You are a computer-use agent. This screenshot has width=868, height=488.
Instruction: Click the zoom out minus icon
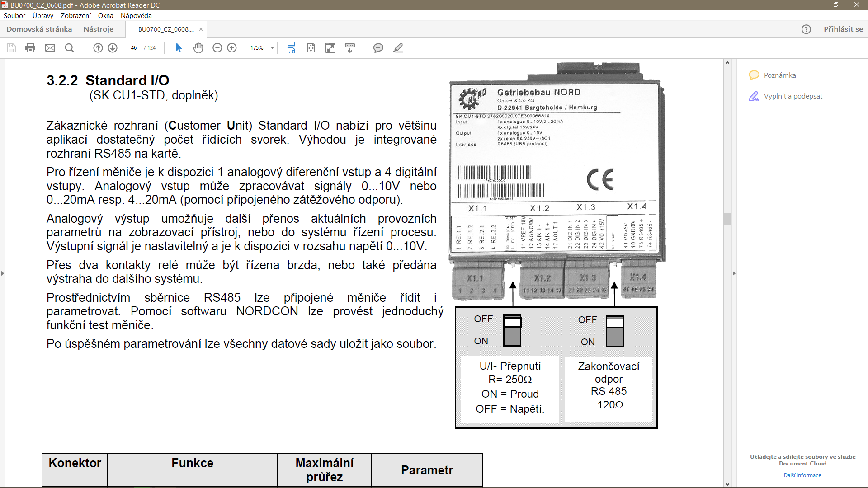click(217, 48)
